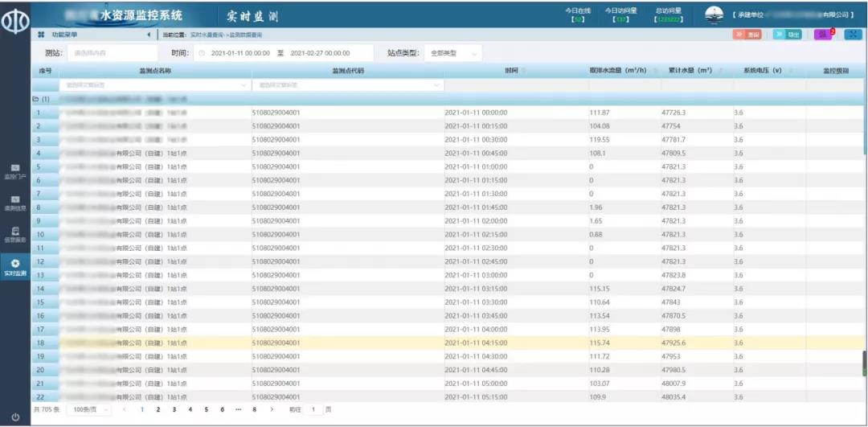The height and width of the screenshot is (427, 868).
Task: Select the 实时监测 sidebar icon
Action: click(15, 267)
